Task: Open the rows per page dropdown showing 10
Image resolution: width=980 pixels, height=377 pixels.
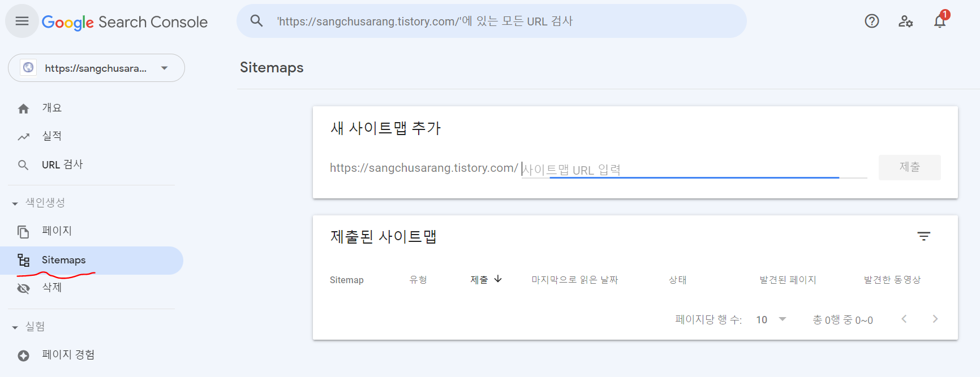Action: [x=771, y=319]
